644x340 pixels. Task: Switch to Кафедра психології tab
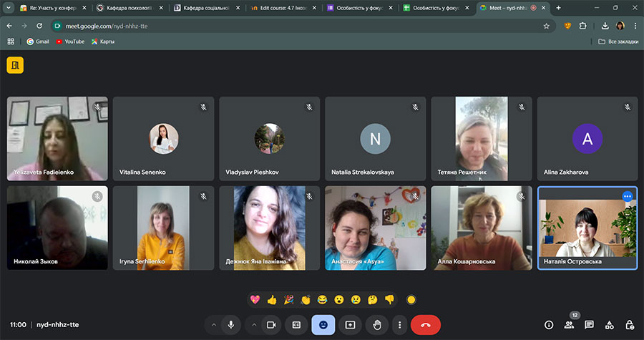tap(130, 8)
